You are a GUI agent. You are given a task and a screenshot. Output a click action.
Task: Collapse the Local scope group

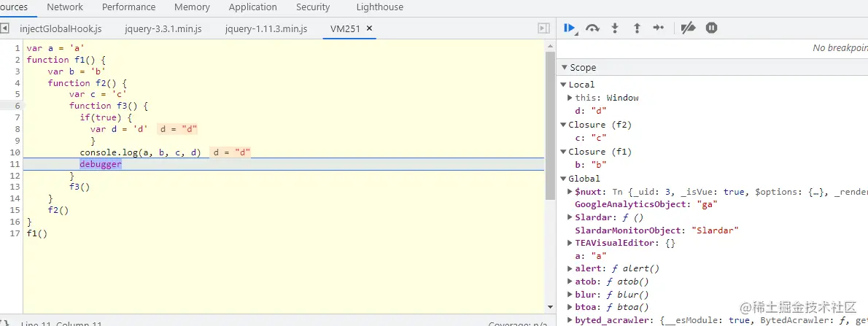click(x=563, y=85)
